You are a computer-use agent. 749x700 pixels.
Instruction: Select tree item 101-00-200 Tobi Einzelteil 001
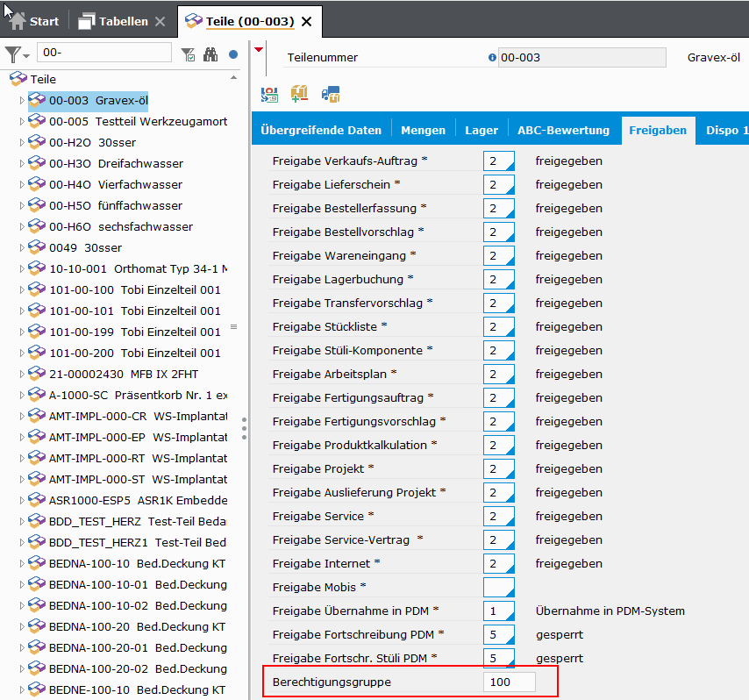135,353
